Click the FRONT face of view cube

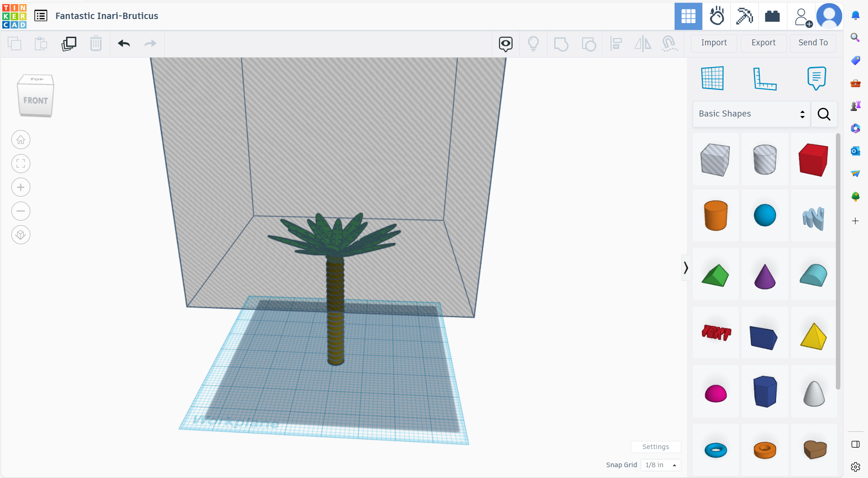(35, 101)
